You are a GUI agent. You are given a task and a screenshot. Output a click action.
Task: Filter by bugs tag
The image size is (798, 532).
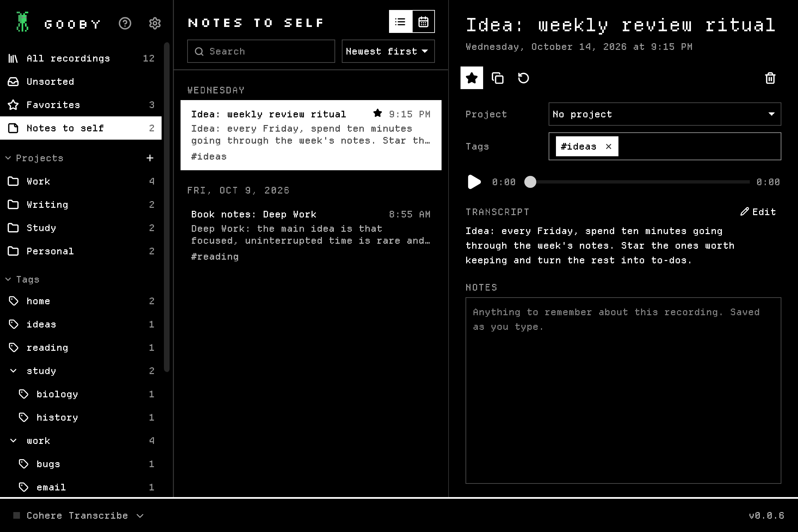click(x=81, y=464)
